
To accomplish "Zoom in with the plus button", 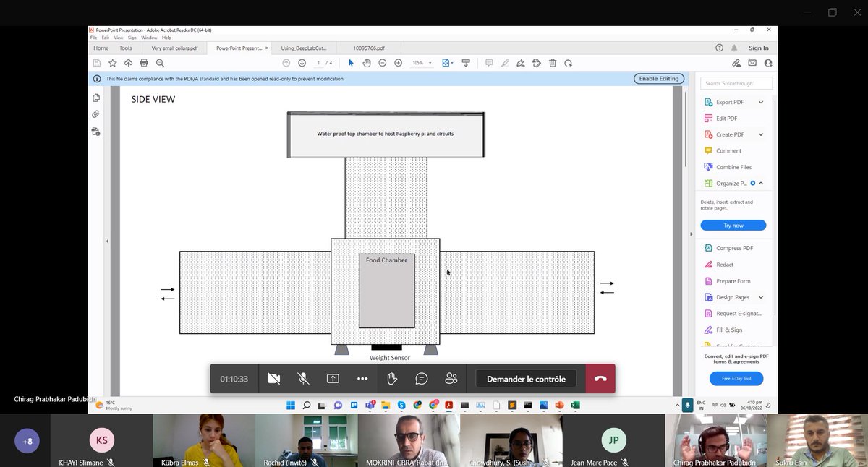I will [398, 63].
